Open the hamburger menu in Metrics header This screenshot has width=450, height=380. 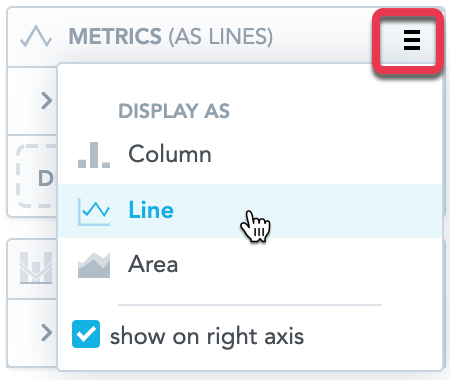412,40
